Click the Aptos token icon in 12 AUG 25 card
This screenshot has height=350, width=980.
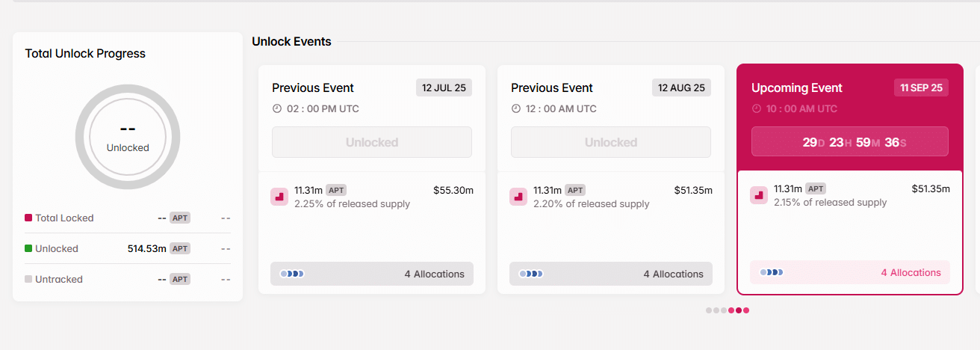tap(518, 197)
